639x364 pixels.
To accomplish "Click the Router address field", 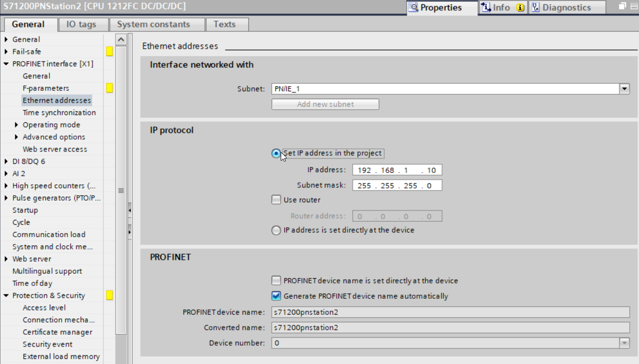I will (x=397, y=216).
